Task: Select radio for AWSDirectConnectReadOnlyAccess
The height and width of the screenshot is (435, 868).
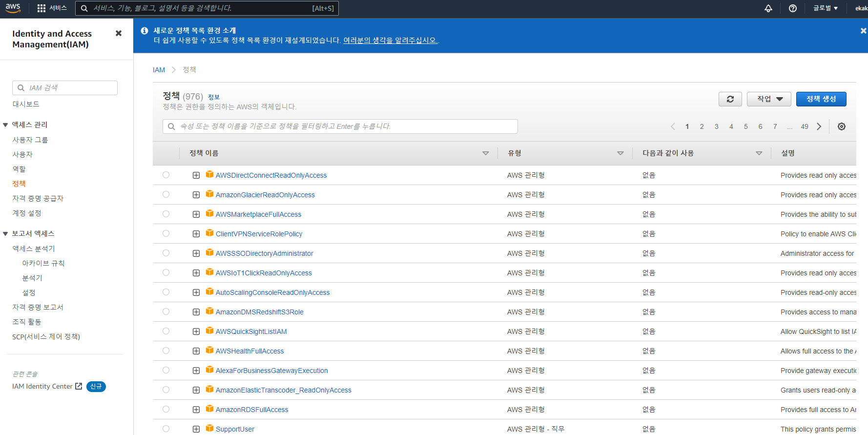Action: (x=166, y=175)
